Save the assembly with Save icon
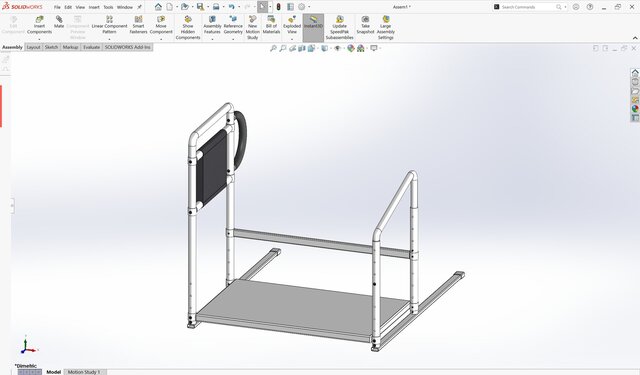This screenshot has height=375, width=640. pos(200,7)
